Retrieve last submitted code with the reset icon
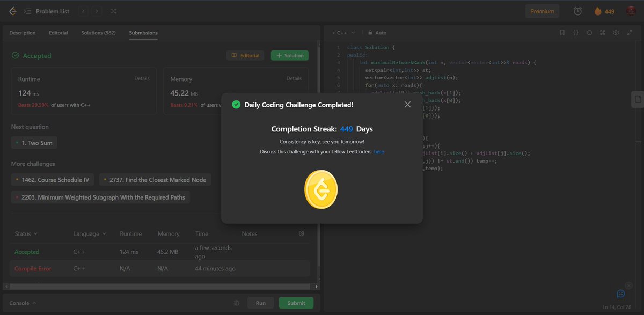 coord(589,32)
